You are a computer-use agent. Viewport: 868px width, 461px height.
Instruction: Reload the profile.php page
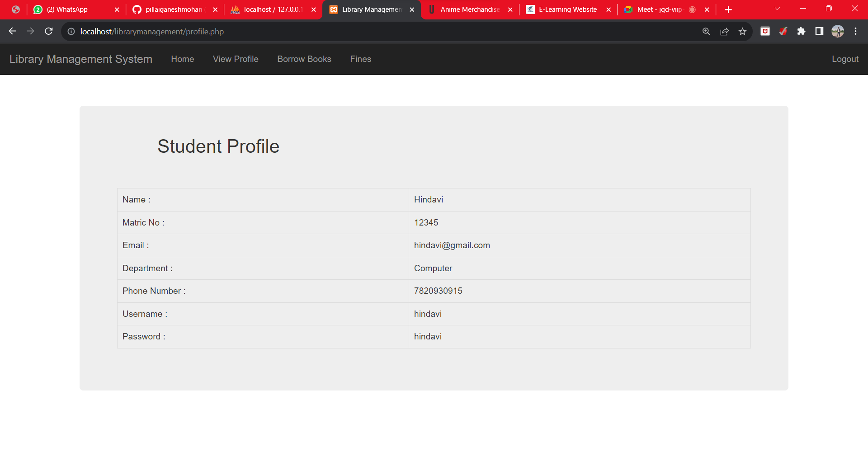pos(48,31)
